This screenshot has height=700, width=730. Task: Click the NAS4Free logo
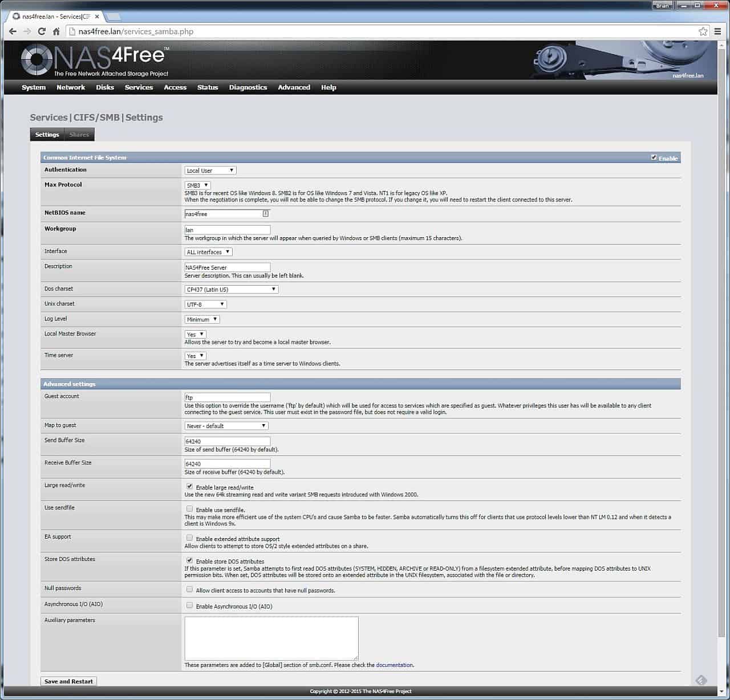[x=95, y=60]
